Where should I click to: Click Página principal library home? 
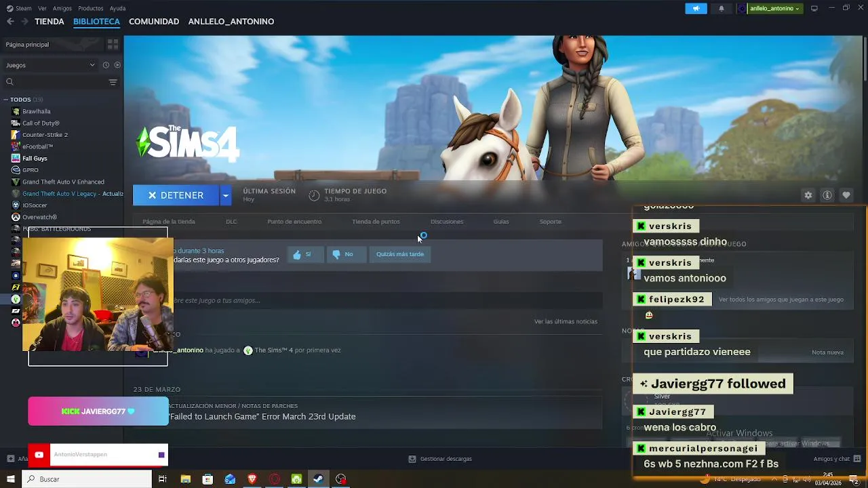(x=53, y=45)
